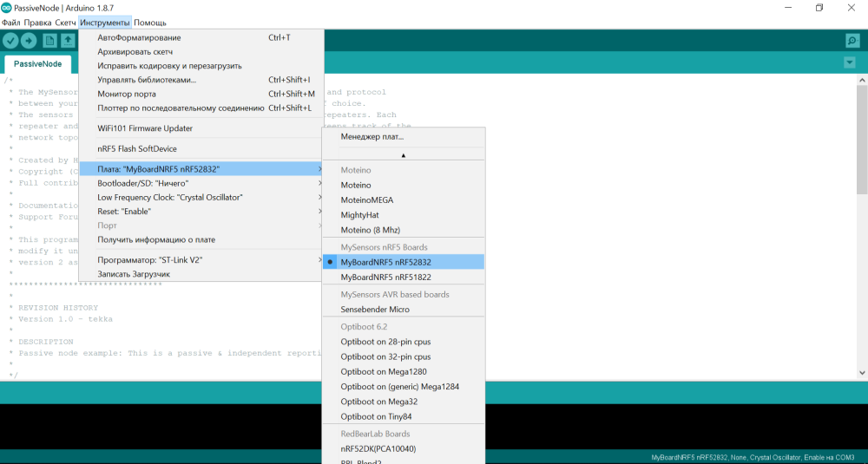This screenshot has width=868, height=464.
Task: Open the Файл menu
Action: pos(10,23)
